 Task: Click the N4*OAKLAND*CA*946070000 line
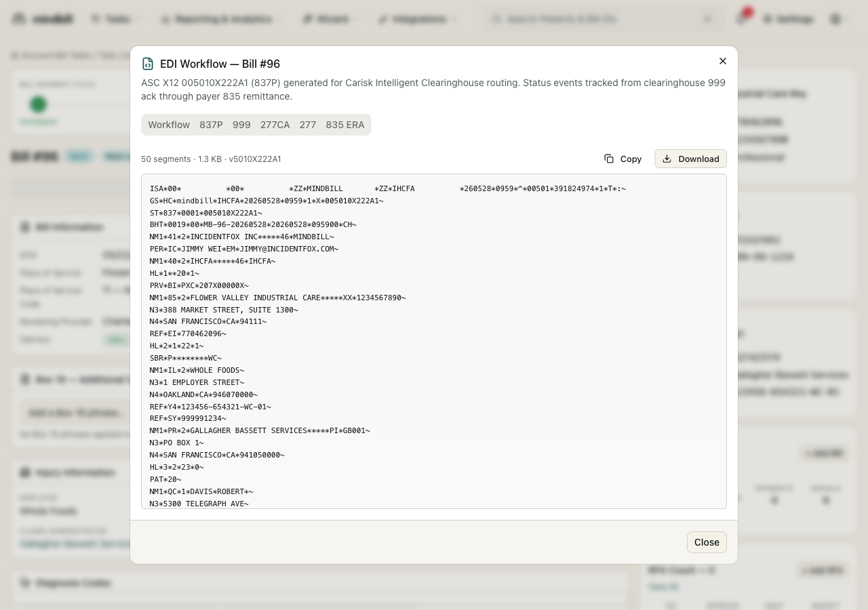204,394
